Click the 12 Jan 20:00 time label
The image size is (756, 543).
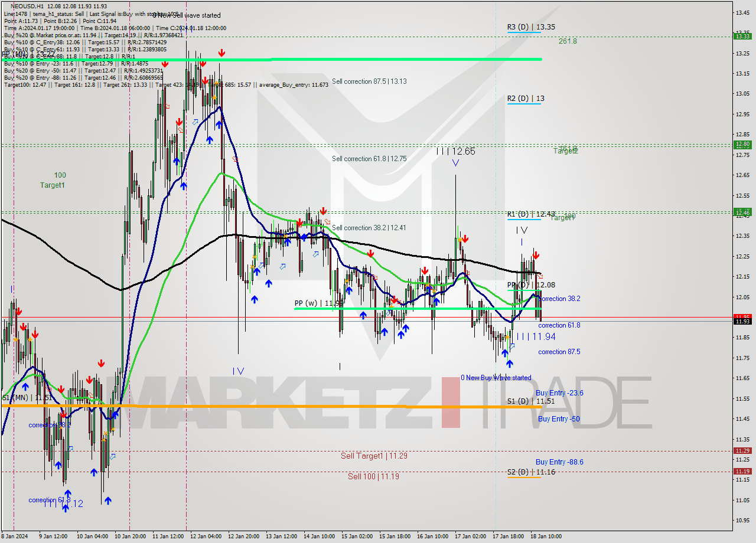click(244, 537)
